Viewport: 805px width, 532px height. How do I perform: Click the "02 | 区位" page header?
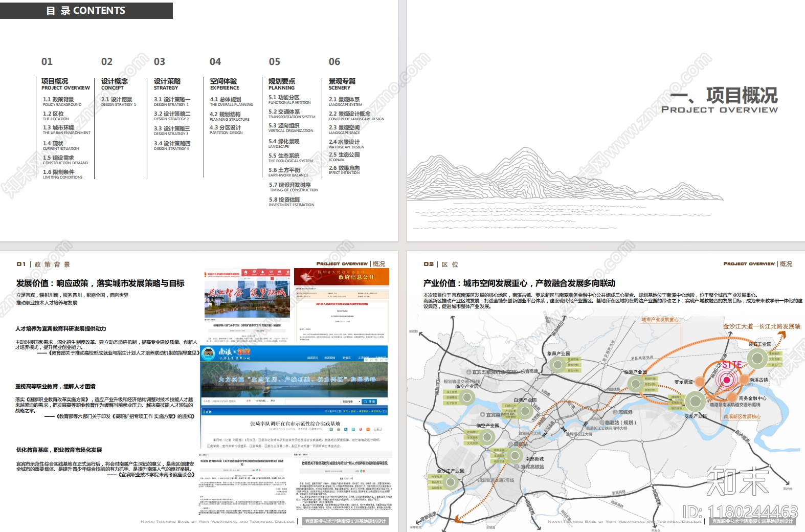pyautogui.click(x=441, y=264)
